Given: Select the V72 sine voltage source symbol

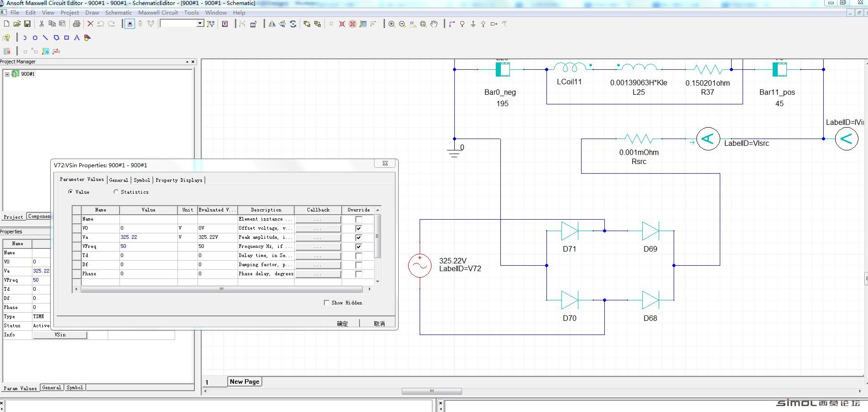Looking at the screenshot, I should tap(420, 266).
